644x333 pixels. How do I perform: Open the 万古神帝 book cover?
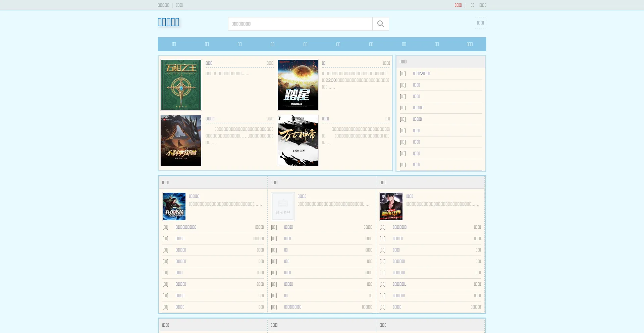point(298,141)
